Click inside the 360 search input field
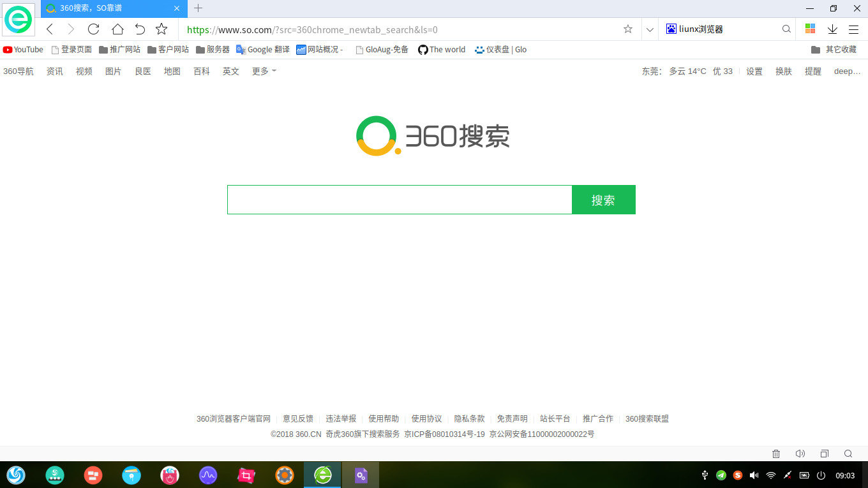This screenshot has height=488, width=868. pyautogui.click(x=400, y=200)
